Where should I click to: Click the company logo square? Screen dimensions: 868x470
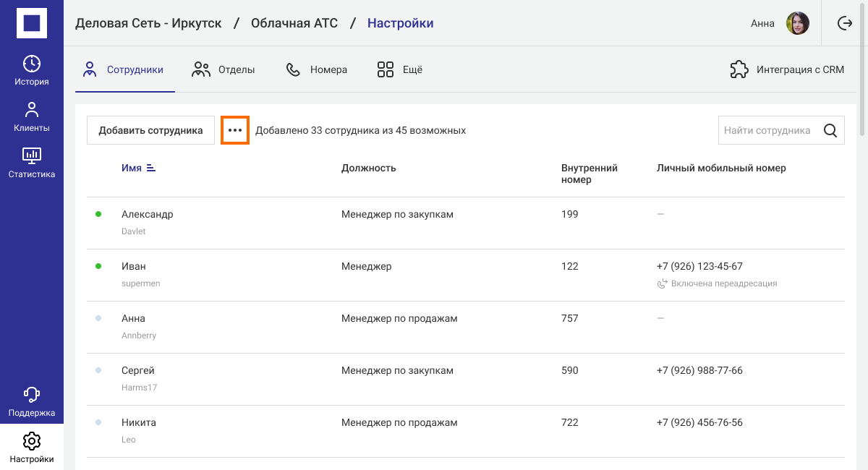pyautogui.click(x=31, y=23)
